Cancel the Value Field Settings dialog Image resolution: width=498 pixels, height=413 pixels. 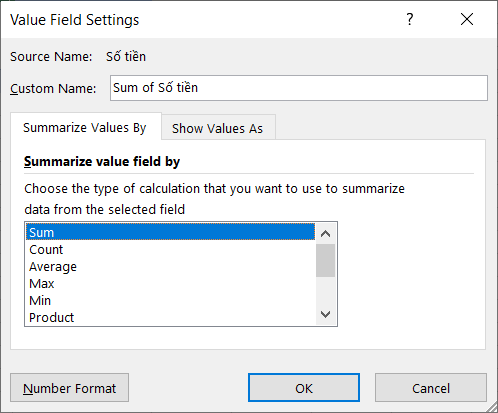431,388
